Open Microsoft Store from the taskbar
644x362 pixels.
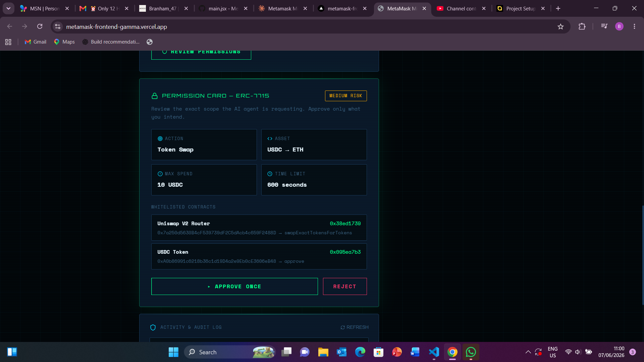(379, 352)
